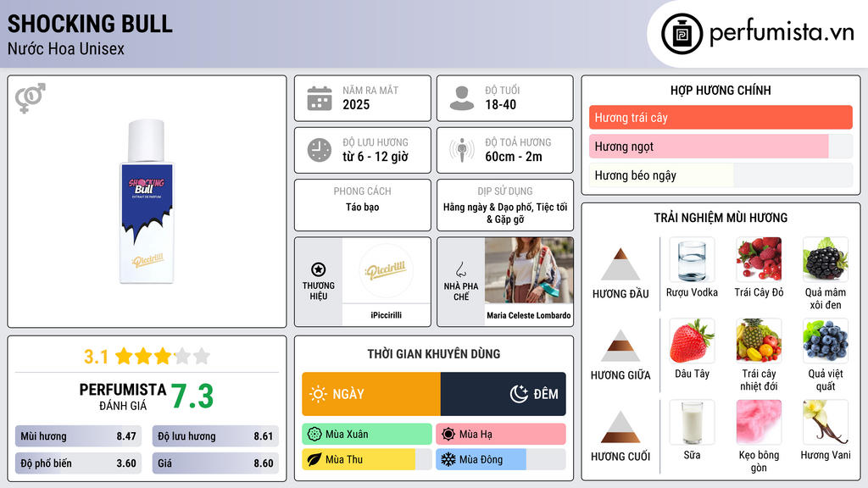The height and width of the screenshot is (488, 868).
Task: Click the sillage icon beside Độ toả hương
Action: point(462,150)
